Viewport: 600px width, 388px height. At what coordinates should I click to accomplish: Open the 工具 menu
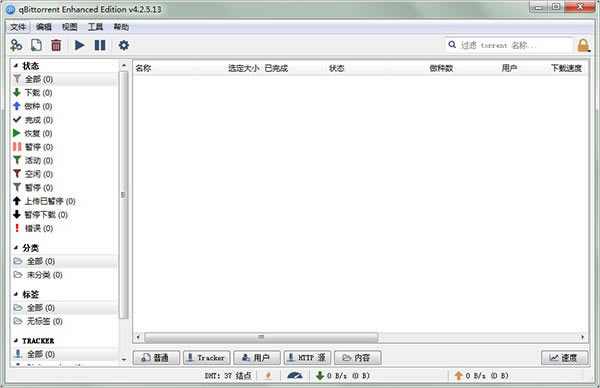click(95, 27)
